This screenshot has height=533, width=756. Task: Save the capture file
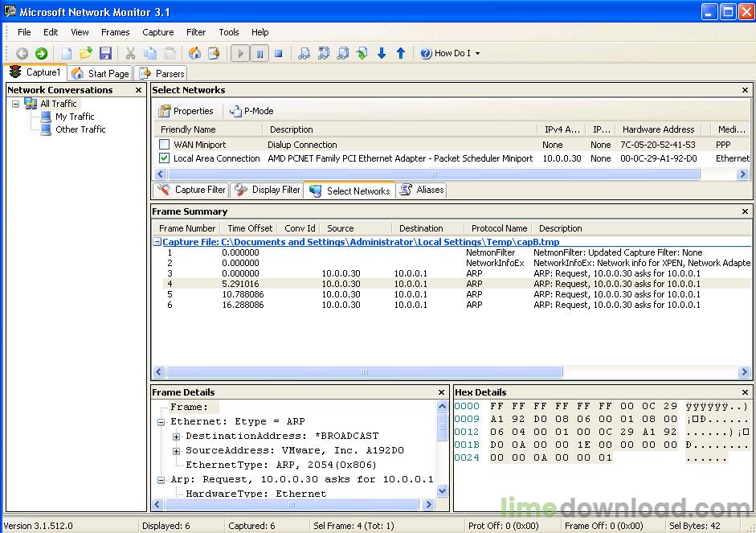(105, 53)
